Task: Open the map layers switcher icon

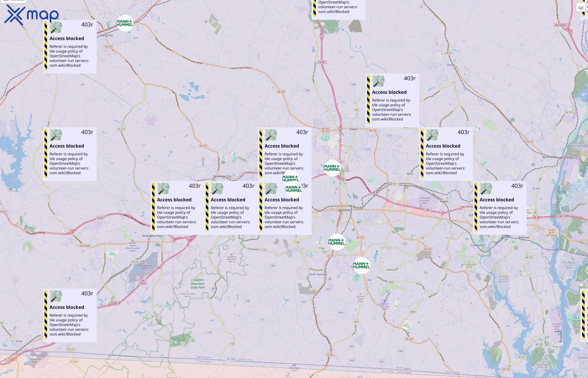Action: 580,7
